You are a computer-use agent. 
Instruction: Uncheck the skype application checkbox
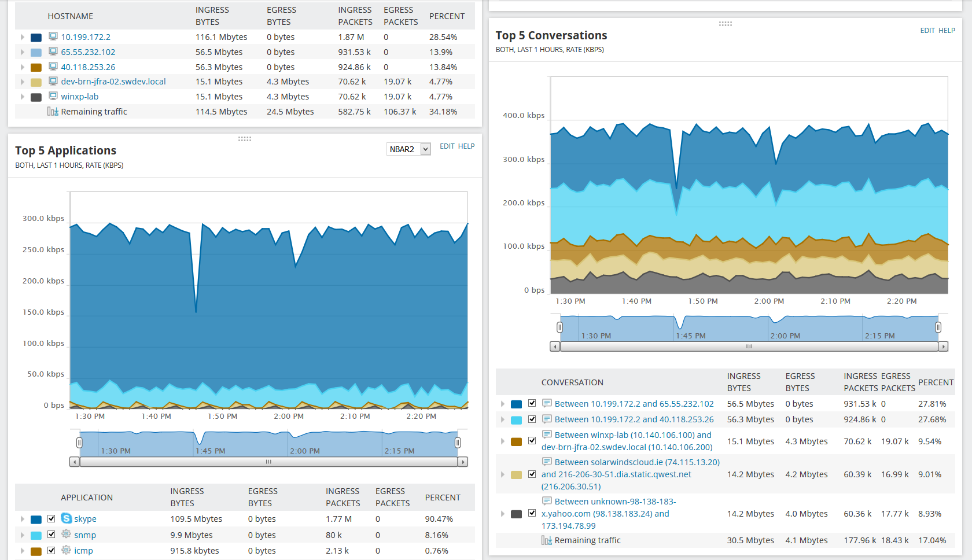click(51, 518)
